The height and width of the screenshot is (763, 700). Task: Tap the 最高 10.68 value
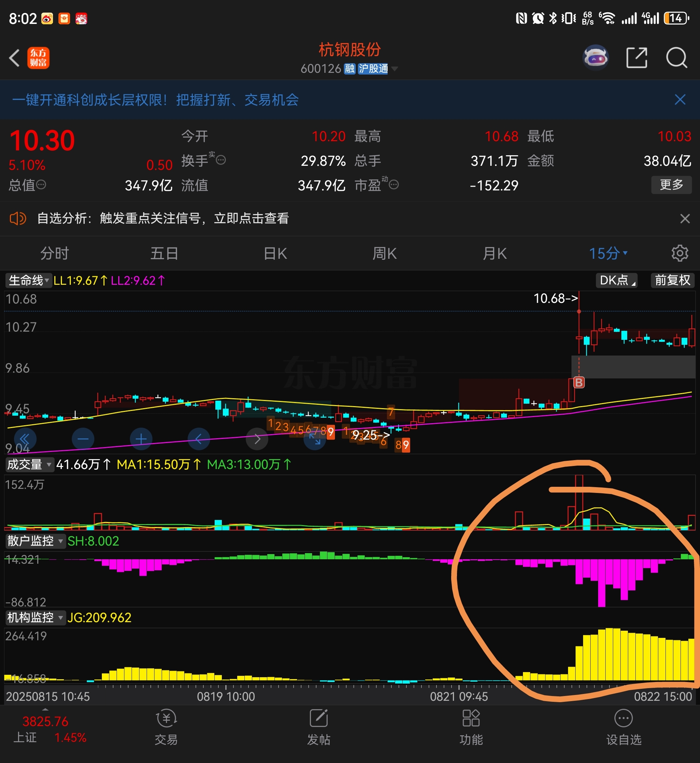pyautogui.click(x=501, y=136)
